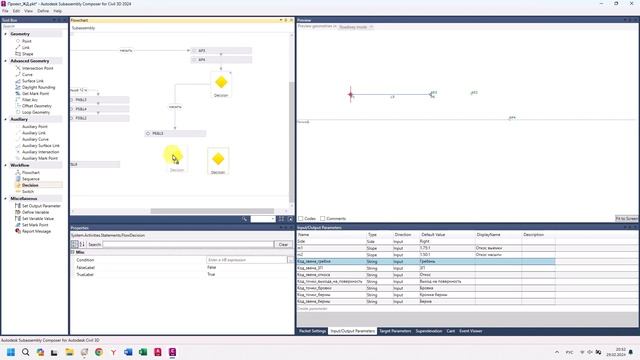
Task: Pick the Auxiliary Point tool
Action: click(x=35, y=127)
